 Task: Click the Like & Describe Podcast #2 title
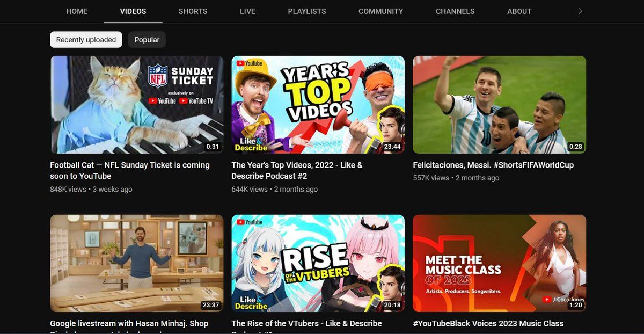(x=297, y=170)
